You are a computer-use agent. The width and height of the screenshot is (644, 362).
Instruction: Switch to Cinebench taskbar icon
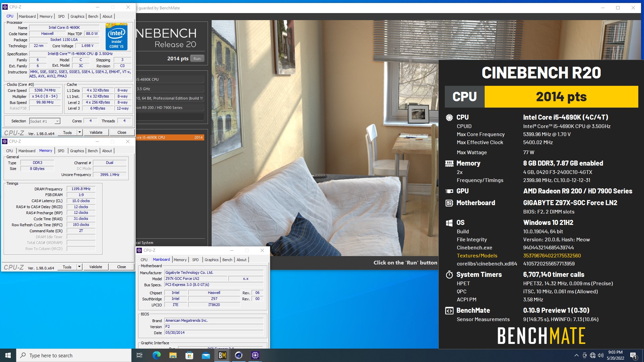(x=238, y=355)
